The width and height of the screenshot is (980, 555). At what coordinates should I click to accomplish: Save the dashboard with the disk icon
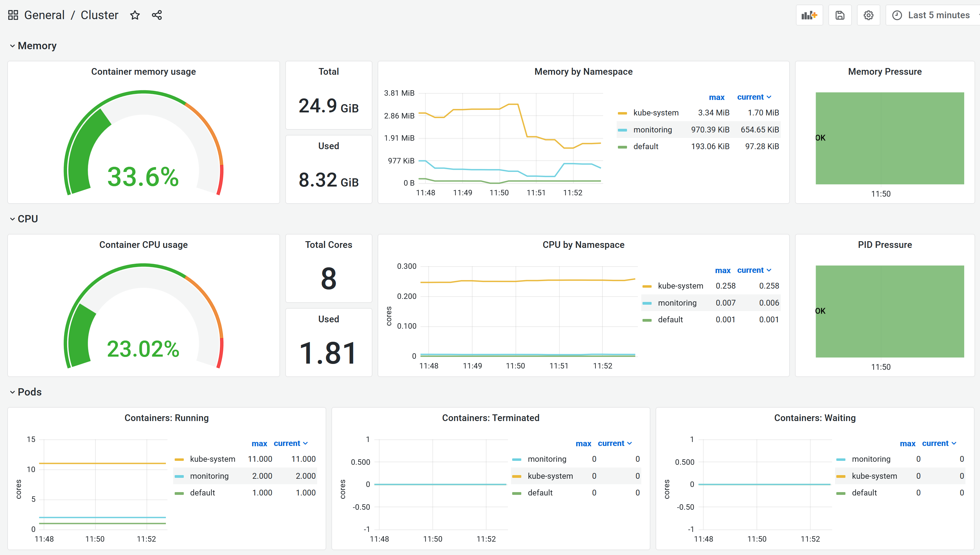[x=840, y=15]
